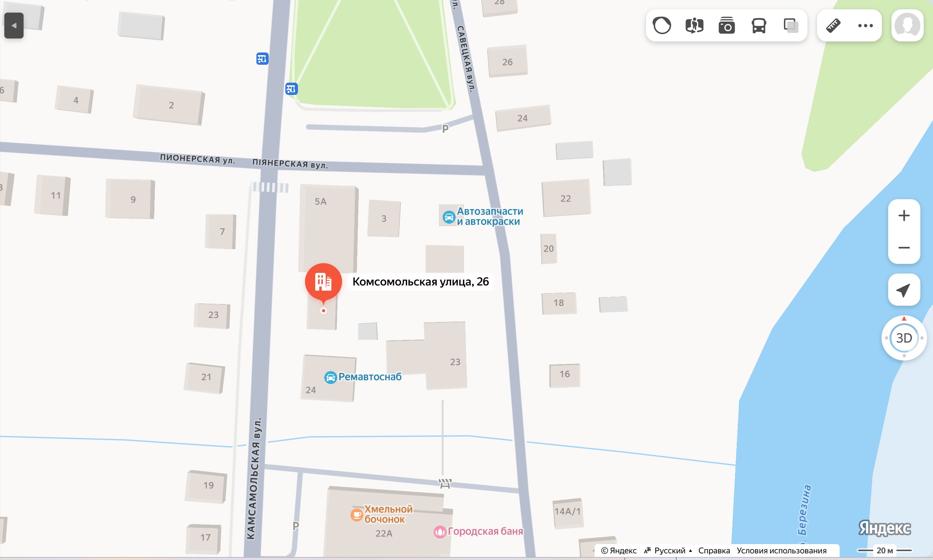Zoom in with the plus button
This screenshot has width=933, height=560.
click(x=904, y=215)
